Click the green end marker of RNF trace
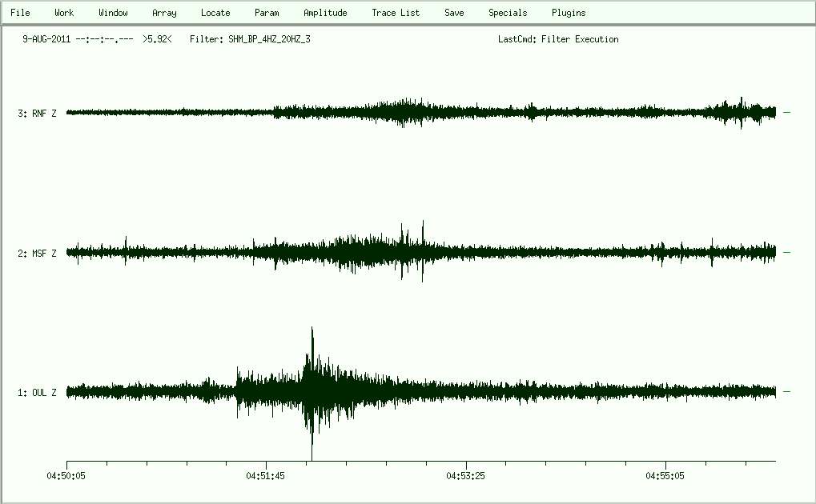 click(786, 113)
